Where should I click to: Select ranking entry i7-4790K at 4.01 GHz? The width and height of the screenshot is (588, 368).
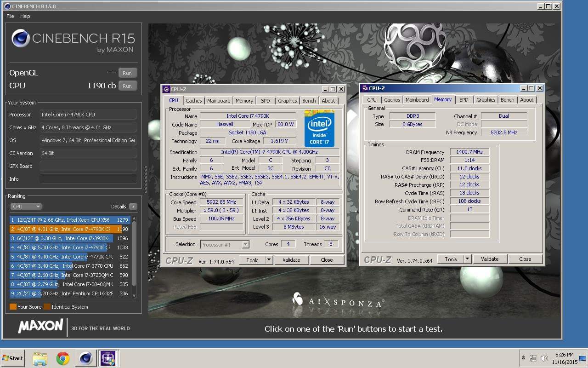pos(70,229)
